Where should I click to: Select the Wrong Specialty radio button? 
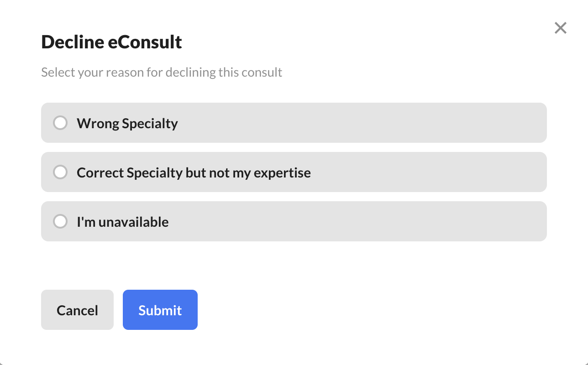pyautogui.click(x=60, y=123)
